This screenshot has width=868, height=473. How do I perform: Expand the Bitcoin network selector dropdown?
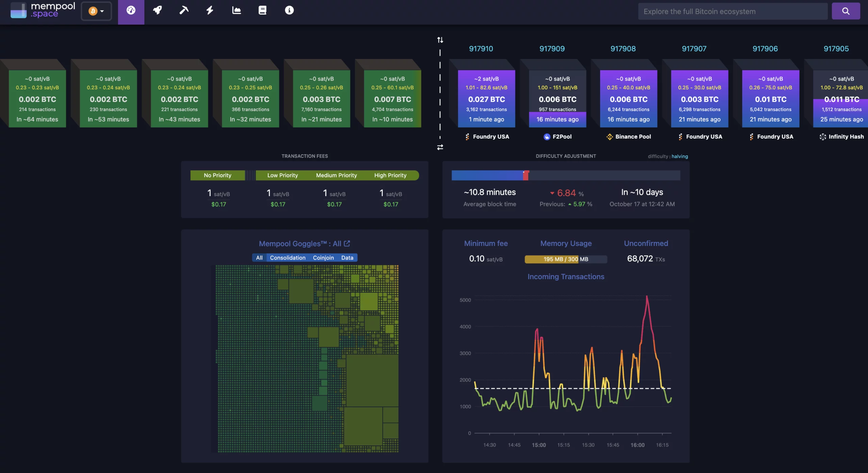96,11
